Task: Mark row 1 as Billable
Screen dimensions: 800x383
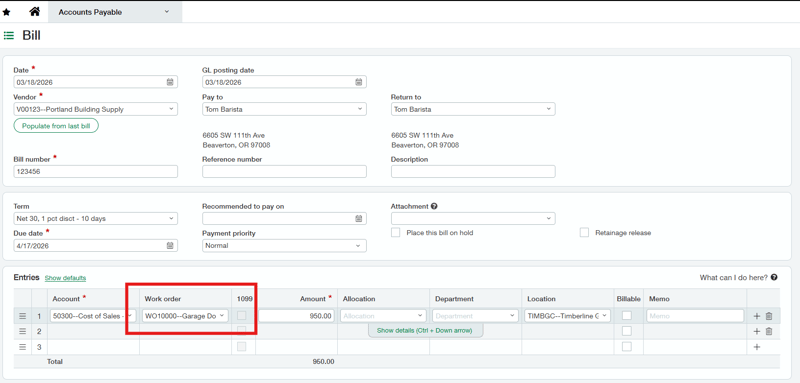Action: (627, 316)
